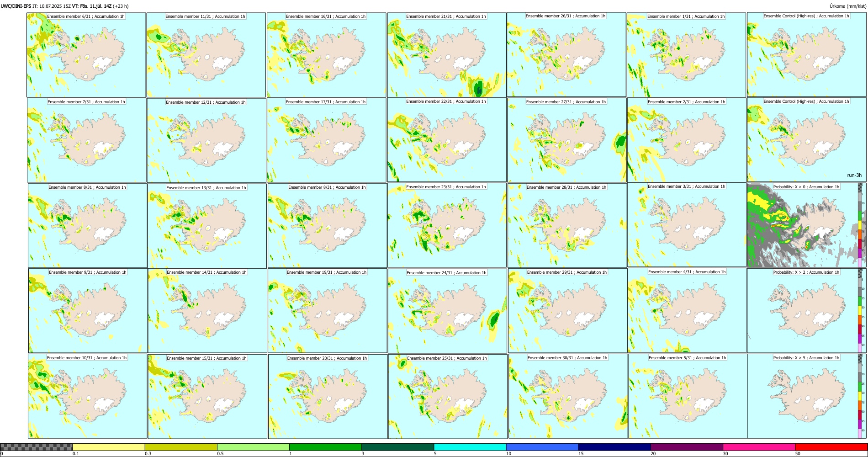
Task: Click the vertical legend of Probability X > 0
Action: tap(860, 225)
